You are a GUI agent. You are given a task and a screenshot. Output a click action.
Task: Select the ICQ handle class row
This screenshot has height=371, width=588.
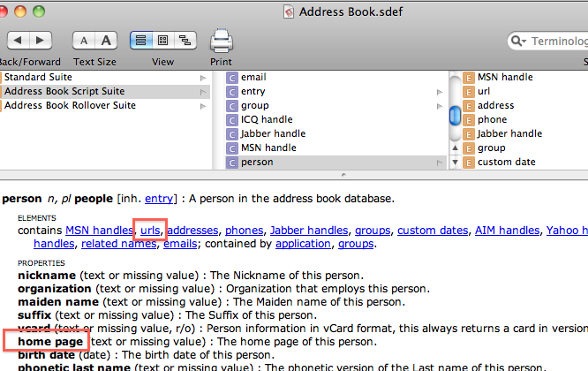[x=335, y=119]
